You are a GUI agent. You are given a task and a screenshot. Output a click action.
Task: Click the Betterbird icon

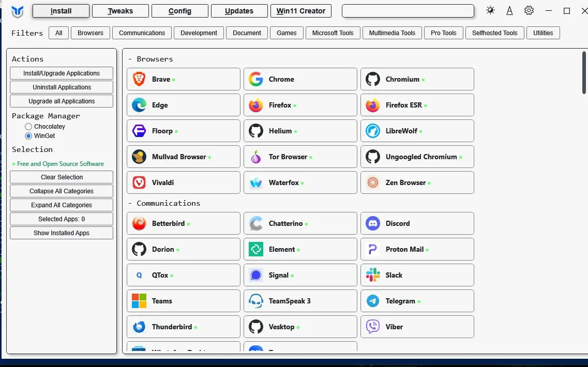[x=139, y=223]
